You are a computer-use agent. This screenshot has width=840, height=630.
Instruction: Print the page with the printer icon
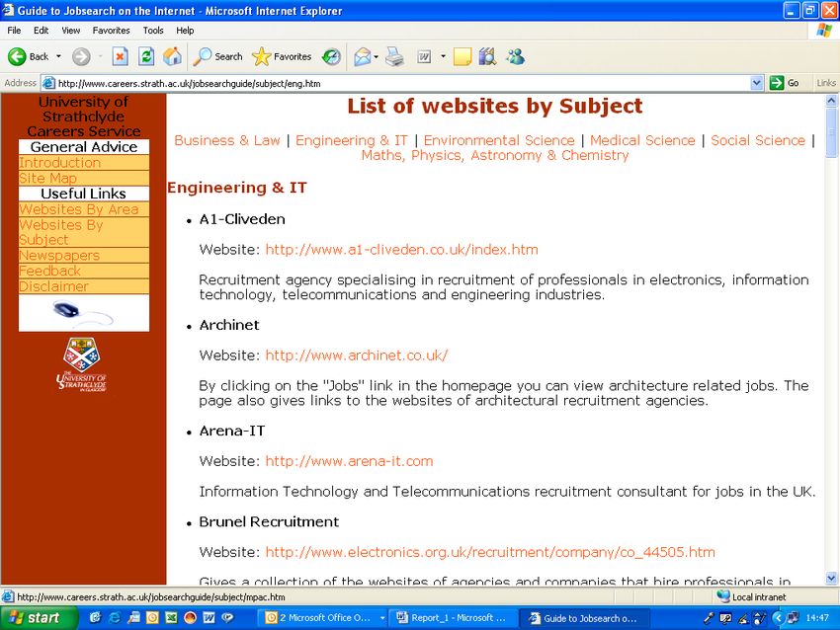point(395,56)
